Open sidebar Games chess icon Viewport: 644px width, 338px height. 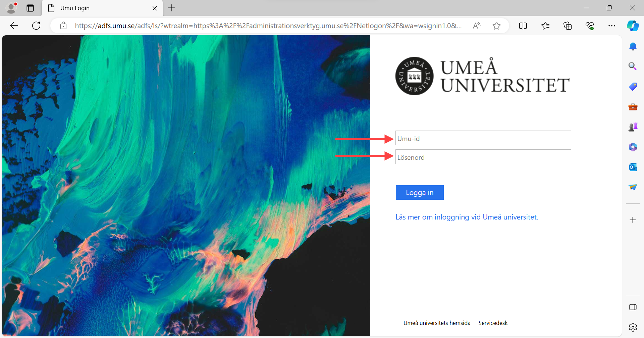pyautogui.click(x=633, y=127)
